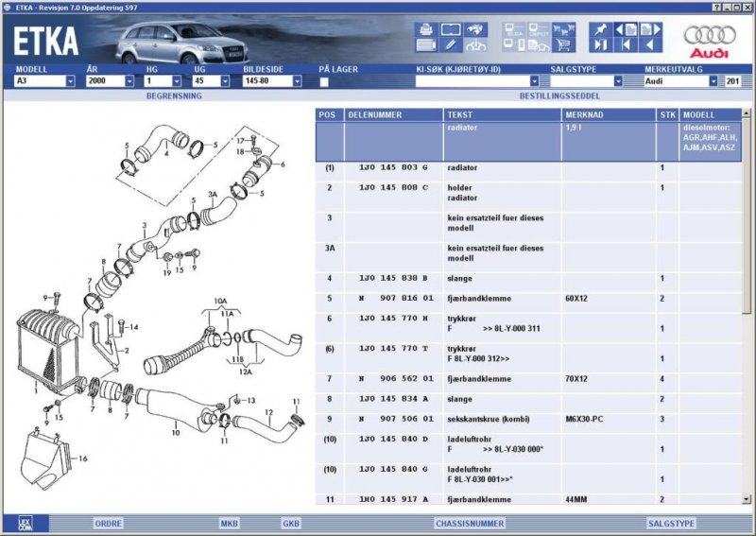Go to the previous illustration page icon

(626, 29)
